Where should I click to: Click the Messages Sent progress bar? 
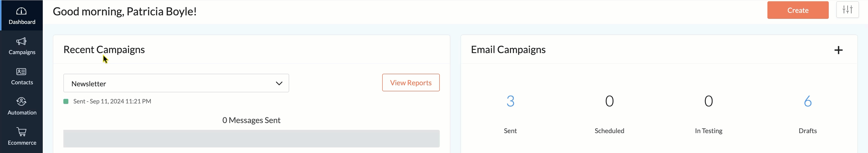[x=251, y=138]
